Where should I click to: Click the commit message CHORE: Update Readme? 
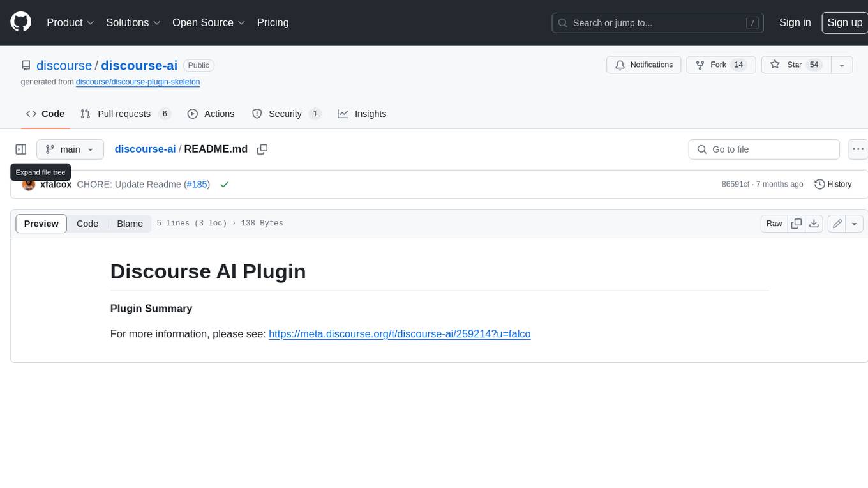click(x=129, y=184)
